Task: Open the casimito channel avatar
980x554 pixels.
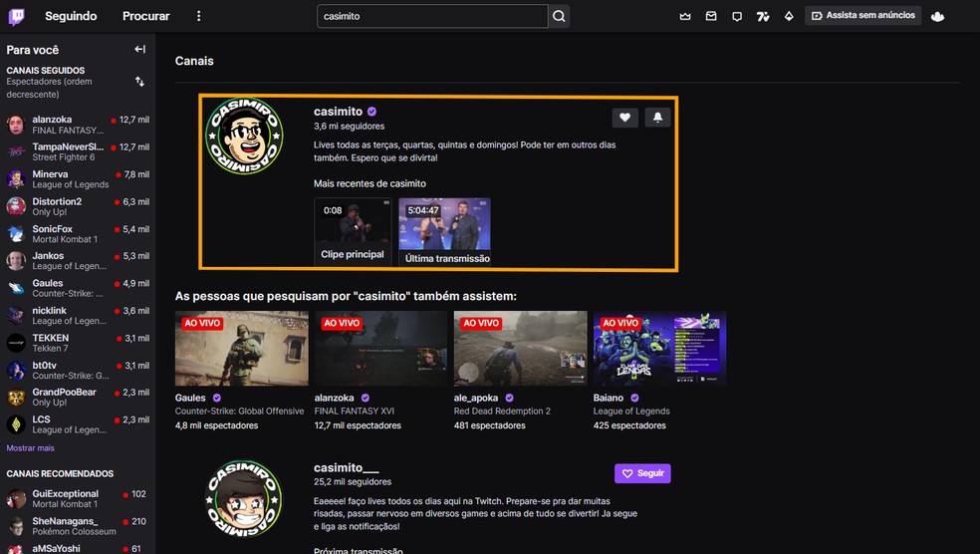Action: tap(244, 136)
